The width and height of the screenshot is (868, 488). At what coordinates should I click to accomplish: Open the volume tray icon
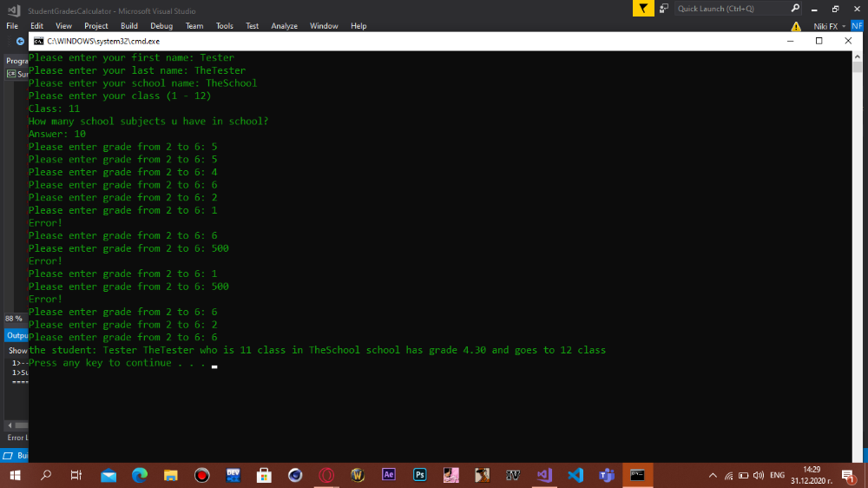[x=759, y=475]
